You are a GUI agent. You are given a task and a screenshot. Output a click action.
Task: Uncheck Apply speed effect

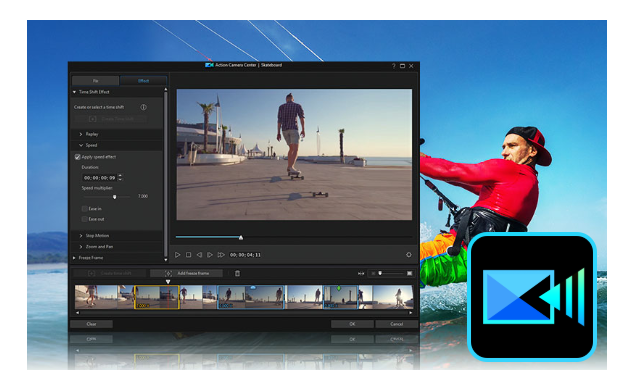point(77,157)
